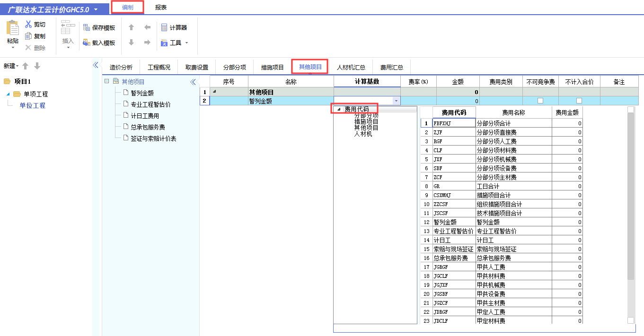The image size is (644, 336).
Task: Click the downward move arrow icon
Action: [x=132, y=43]
